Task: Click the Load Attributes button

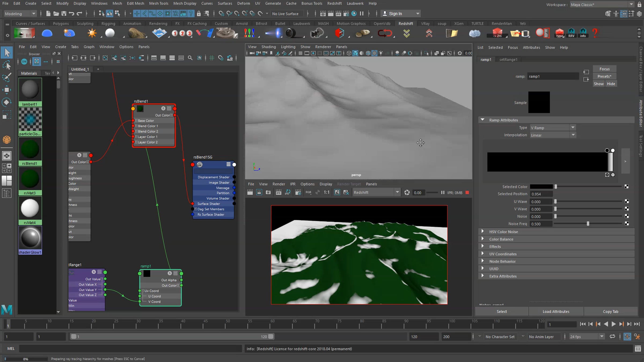Action: coord(556,312)
